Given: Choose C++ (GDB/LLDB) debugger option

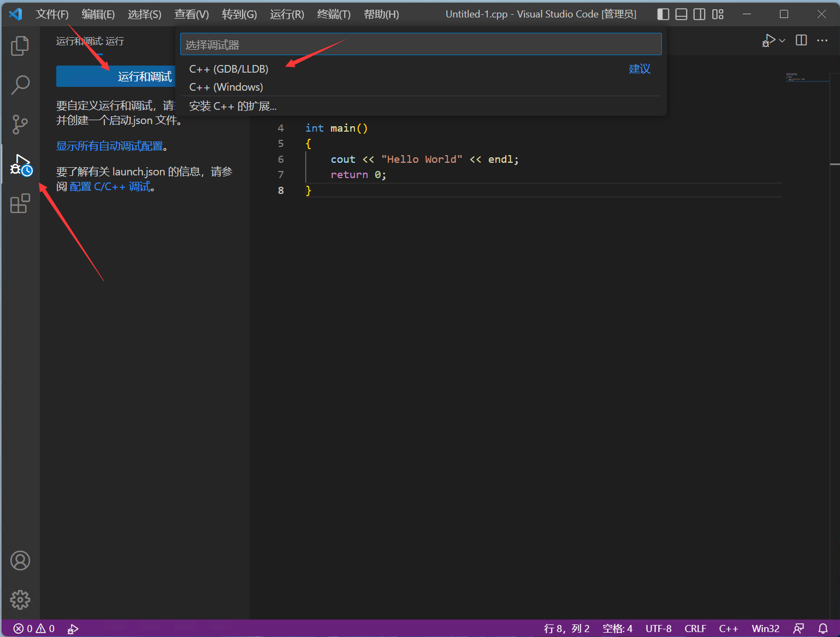Looking at the screenshot, I should point(421,69).
